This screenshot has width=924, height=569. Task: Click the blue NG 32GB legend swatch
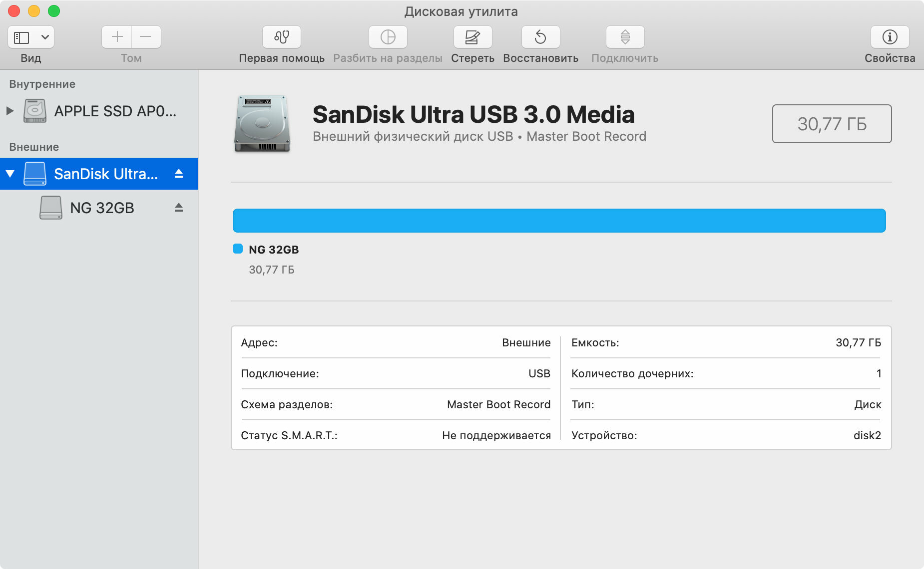[x=238, y=249]
